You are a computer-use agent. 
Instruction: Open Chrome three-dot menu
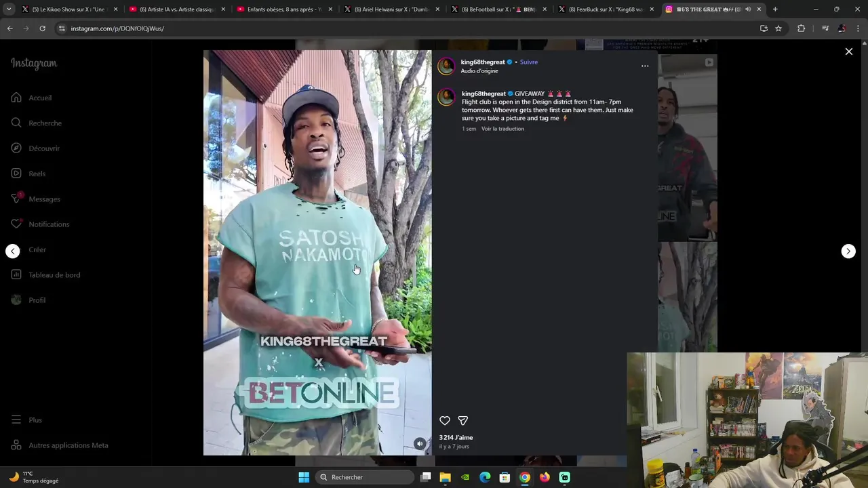[x=859, y=28]
